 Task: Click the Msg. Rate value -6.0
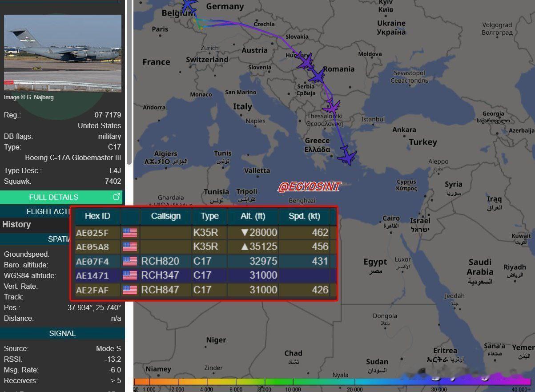click(x=115, y=370)
